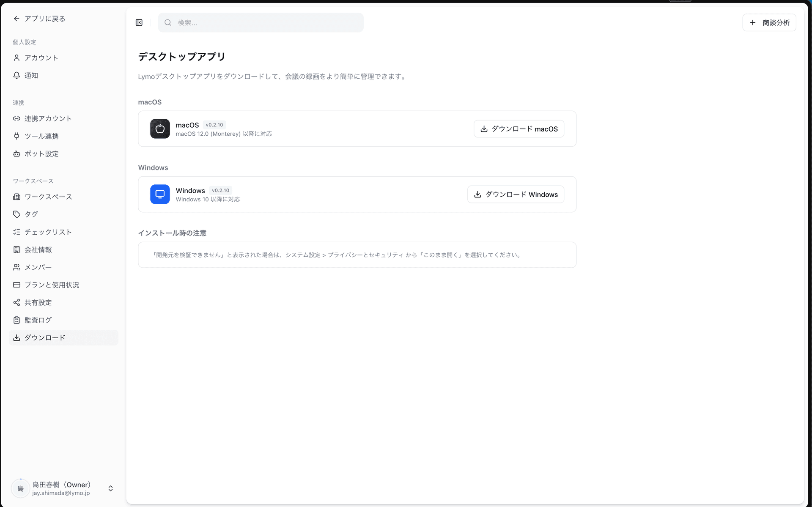812x507 pixels.
Task: Open 監査ログ audit log
Action: coord(38,320)
